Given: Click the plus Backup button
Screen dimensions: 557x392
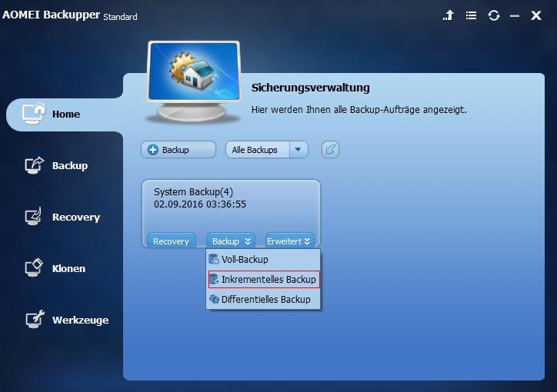Looking at the screenshot, I should (x=178, y=150).
